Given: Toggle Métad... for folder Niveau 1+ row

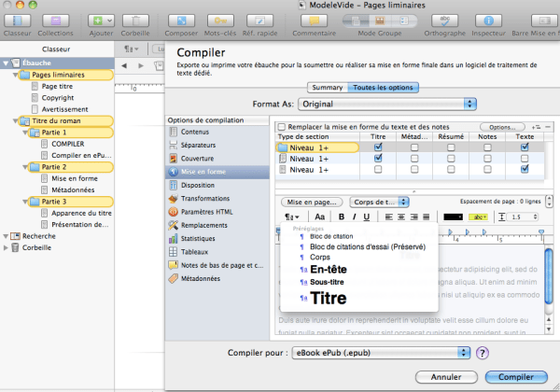Looking at the screenshot, I should 414,147.
